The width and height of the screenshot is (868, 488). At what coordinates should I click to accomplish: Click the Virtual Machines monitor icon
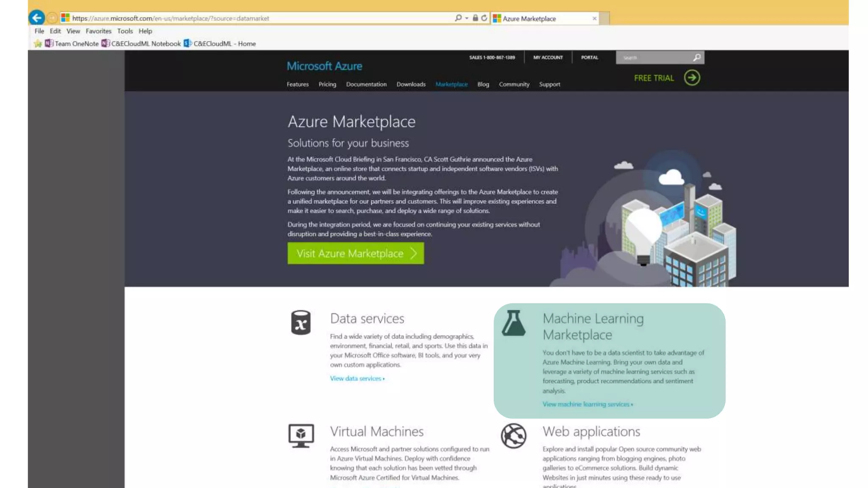tap(301, 435)
